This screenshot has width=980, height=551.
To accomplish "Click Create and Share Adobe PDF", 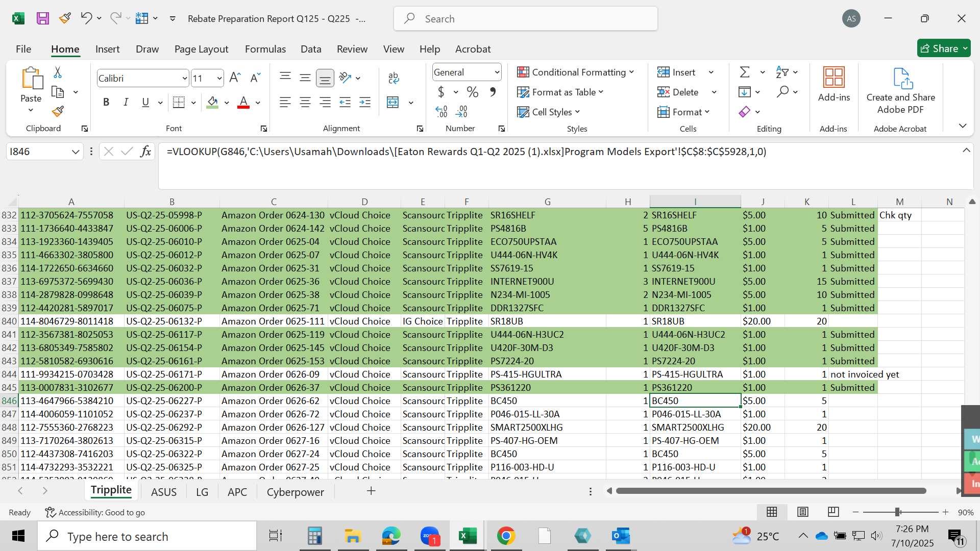I will [x=900, y=91].
